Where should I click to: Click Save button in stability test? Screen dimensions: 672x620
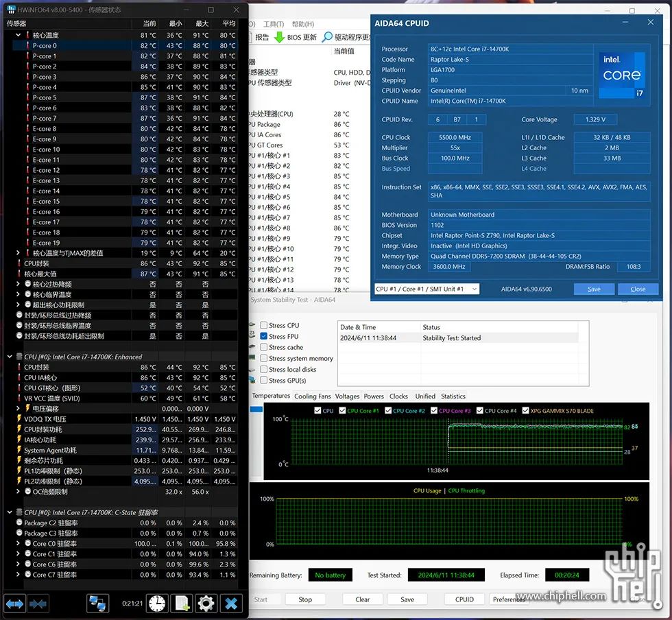point(407,599)
